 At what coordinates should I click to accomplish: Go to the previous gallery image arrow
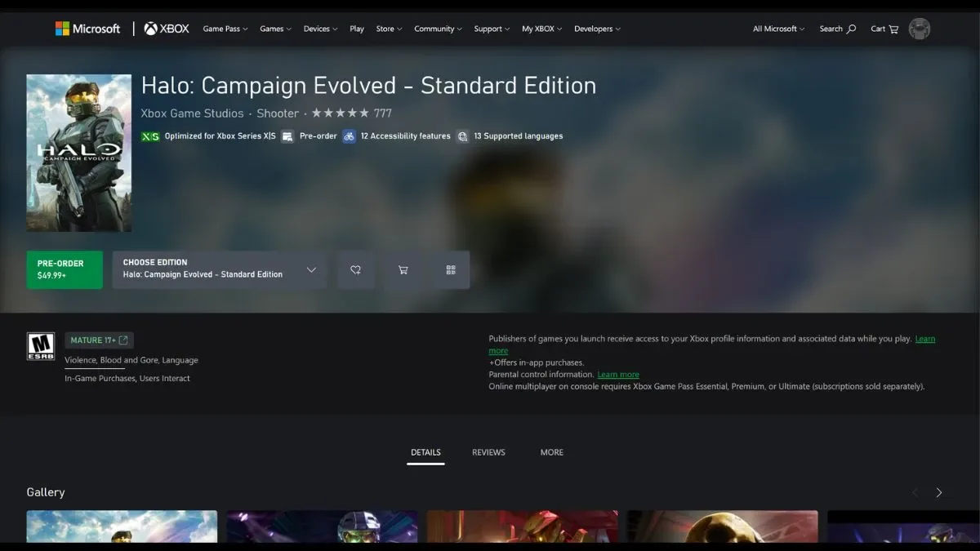[x=915, y=492]
